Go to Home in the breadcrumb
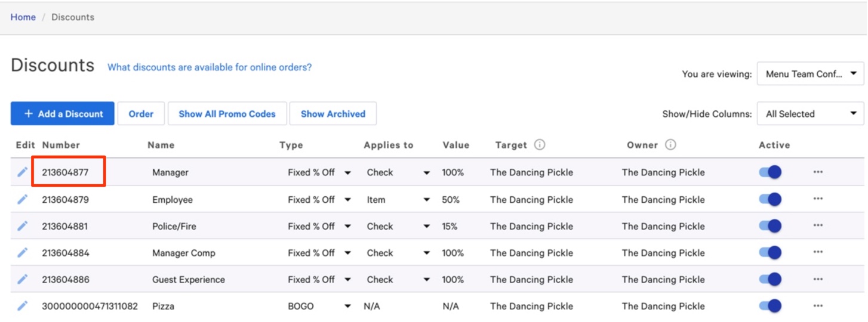Viewport: 868px width, 322px height. (23, 17)
